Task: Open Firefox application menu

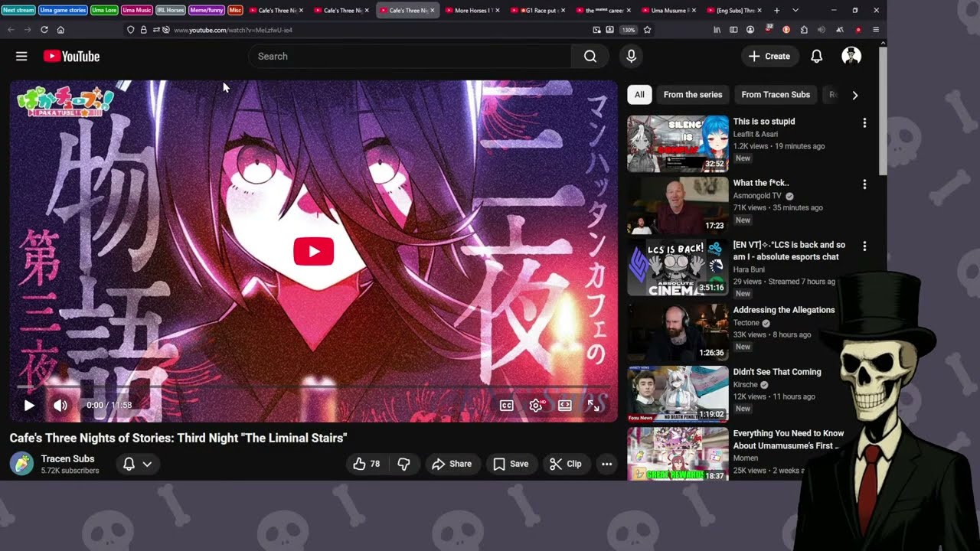Action: coord(876,30)
